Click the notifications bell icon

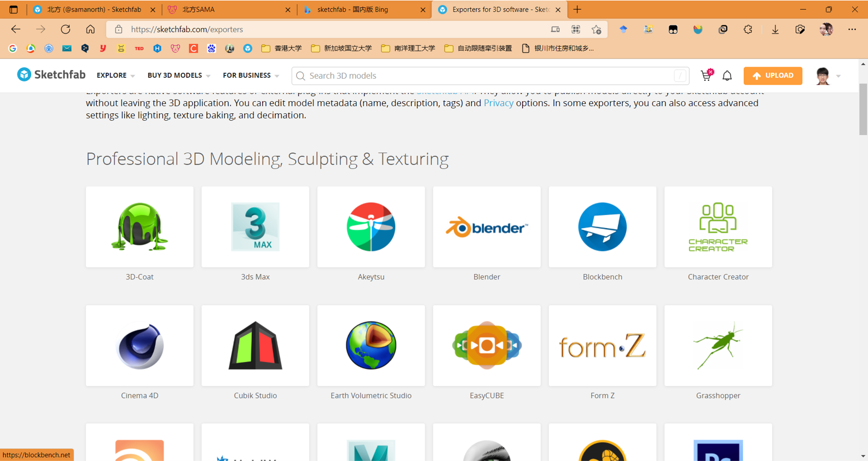[727, 76]
